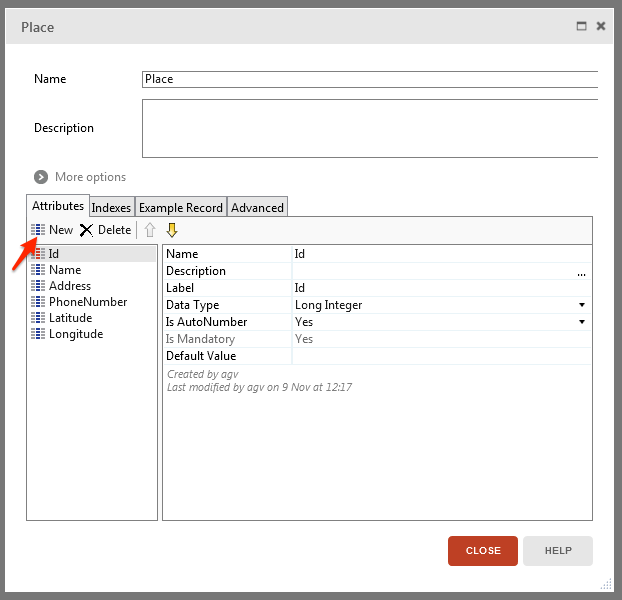Select Id in attribute list
The height and width of the screenshot is (600, 622).
tap(54, 254)
